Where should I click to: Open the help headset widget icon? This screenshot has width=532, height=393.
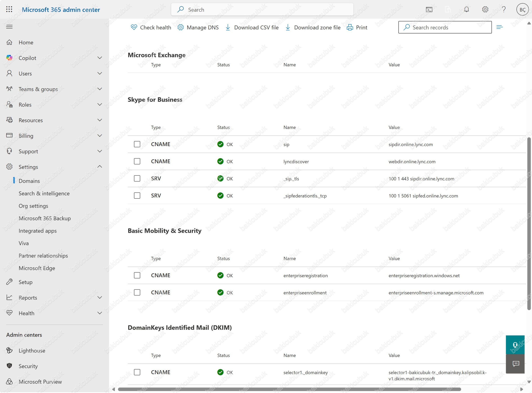[515, 345]
